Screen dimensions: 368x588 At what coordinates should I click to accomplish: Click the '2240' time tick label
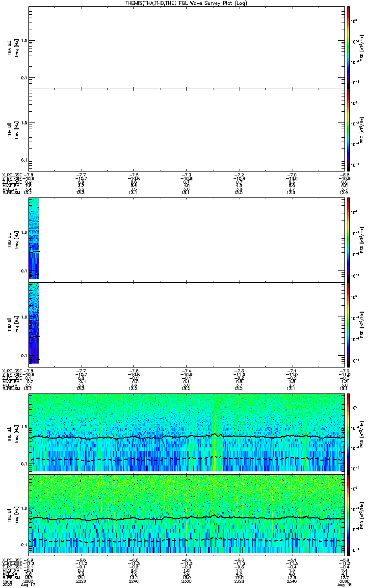tap(133, 581)
